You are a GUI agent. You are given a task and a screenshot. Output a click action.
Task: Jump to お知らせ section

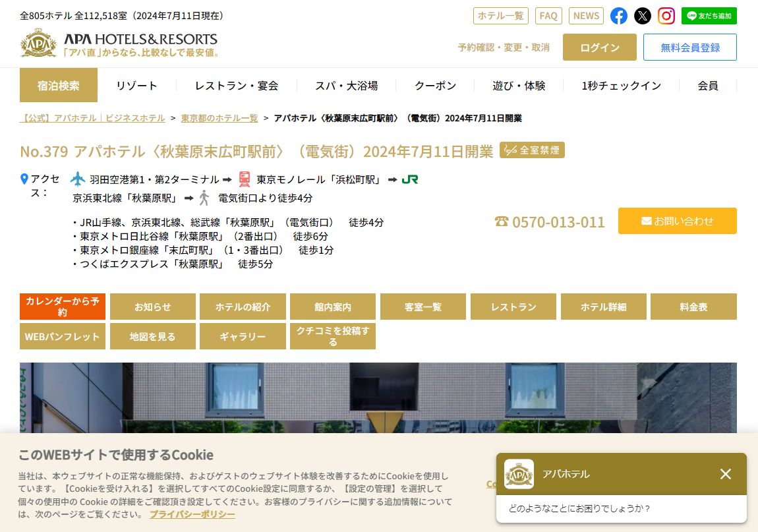[x=153, y=307]
